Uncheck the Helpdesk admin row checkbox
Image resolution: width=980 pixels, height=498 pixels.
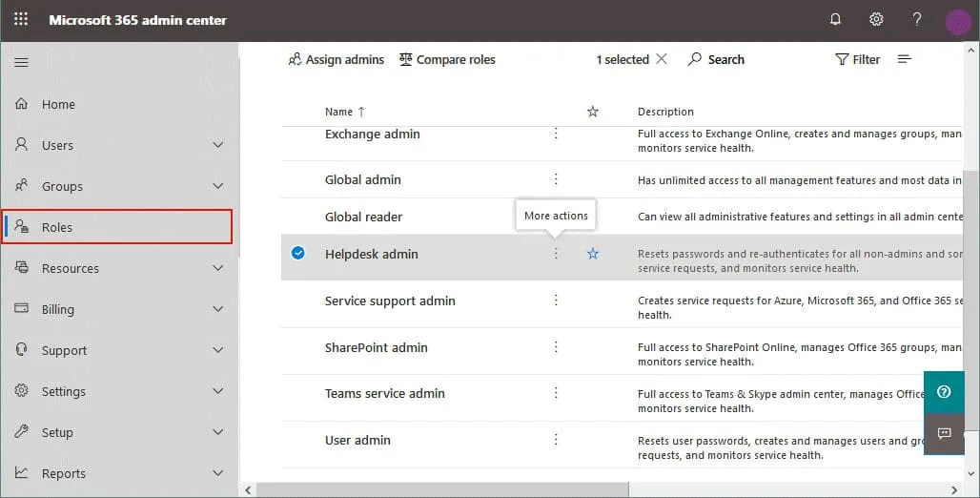point(298,254)
